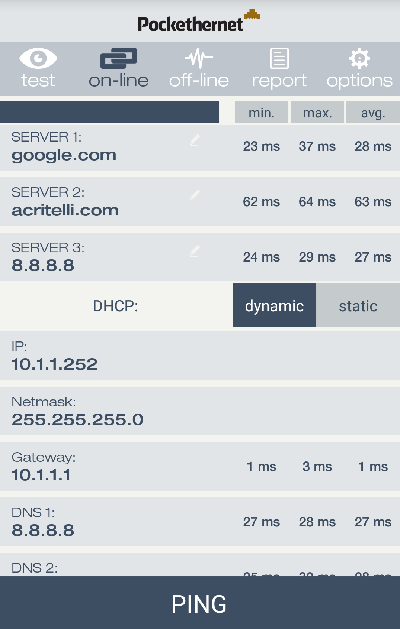The width and height of the screenshot is (400, 629).
Task: Open the report document icon
Action: [279, 59]
